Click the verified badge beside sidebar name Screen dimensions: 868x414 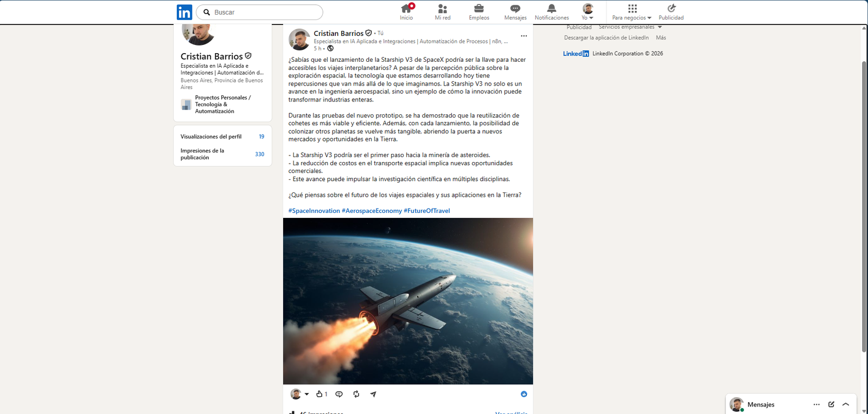248,56
